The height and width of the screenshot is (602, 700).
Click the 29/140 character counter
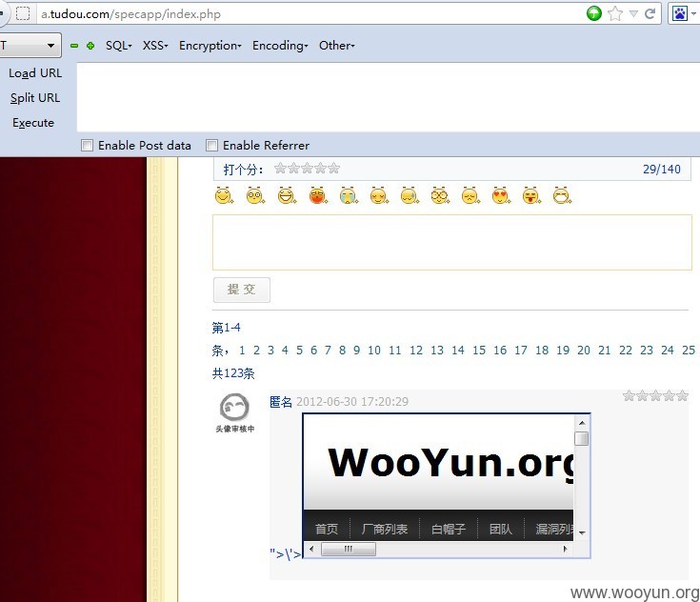(x=662, y=170)
